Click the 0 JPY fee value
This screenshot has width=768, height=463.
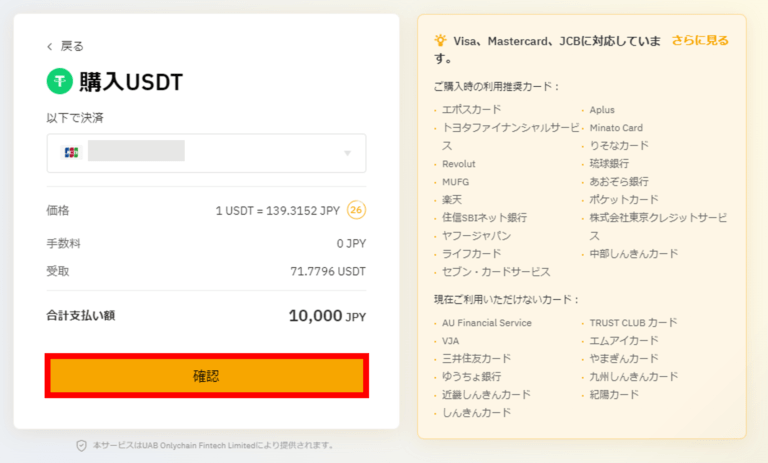pyautogui.click(x=351, y=244)
